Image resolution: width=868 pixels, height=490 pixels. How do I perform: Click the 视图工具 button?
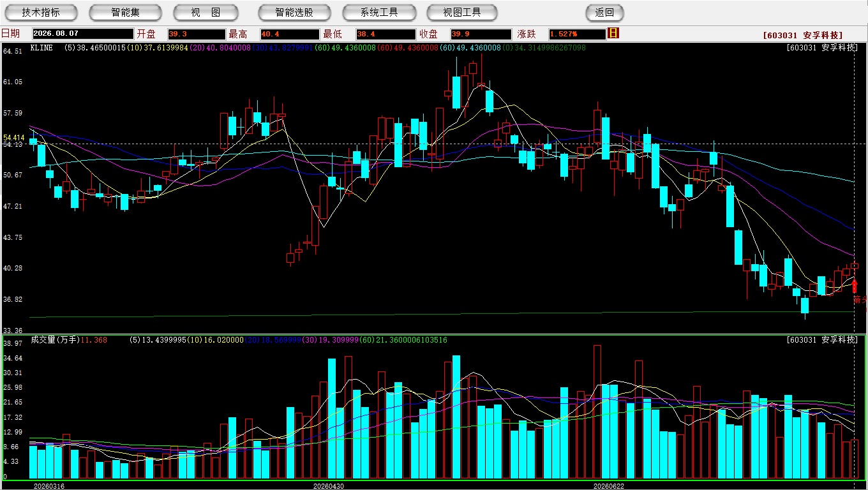(463, 13)
